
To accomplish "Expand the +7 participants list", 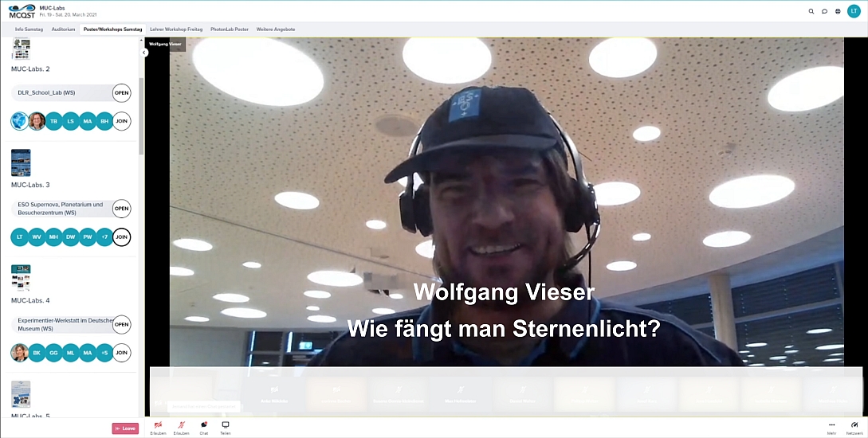I will click(x=104, y=237).
